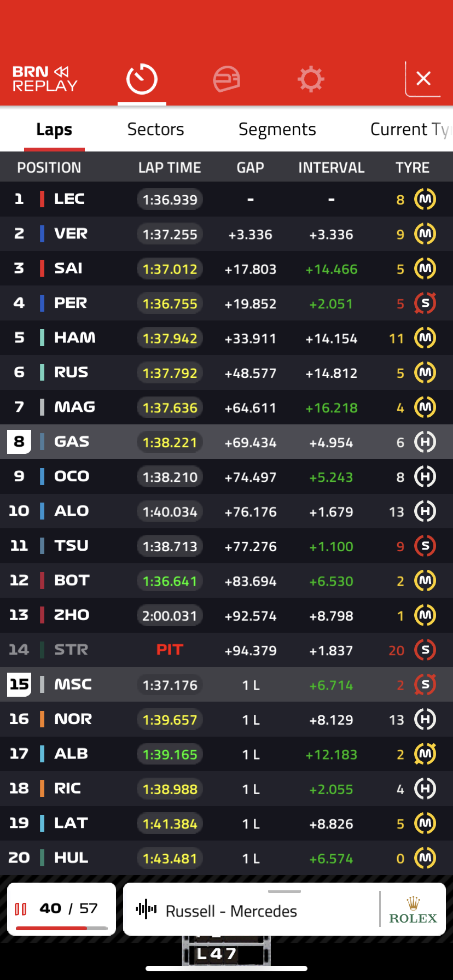Screen dimensions: 453x980
Task: Open the driver helmet view
Action: tap(226, 79)
